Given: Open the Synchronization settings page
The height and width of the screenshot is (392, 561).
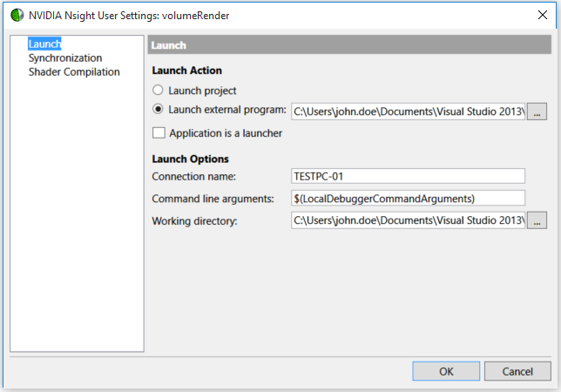Looking at the screenshot, I should pos(65,58).
